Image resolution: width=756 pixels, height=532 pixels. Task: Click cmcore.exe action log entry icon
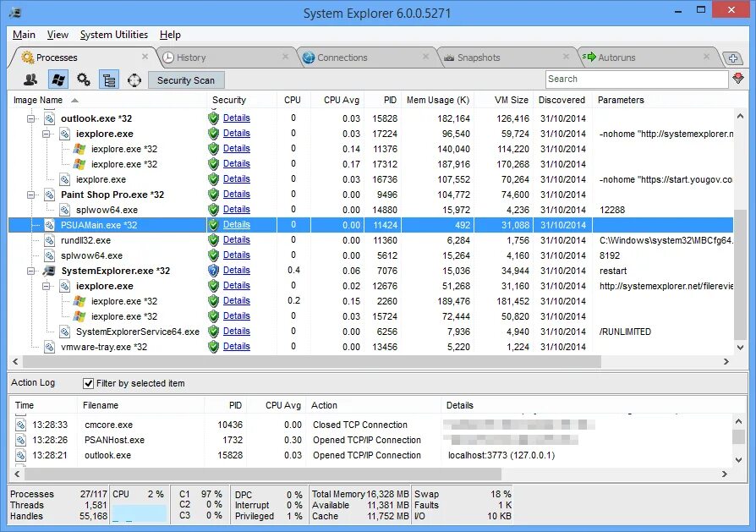click(x=21, y=425)
